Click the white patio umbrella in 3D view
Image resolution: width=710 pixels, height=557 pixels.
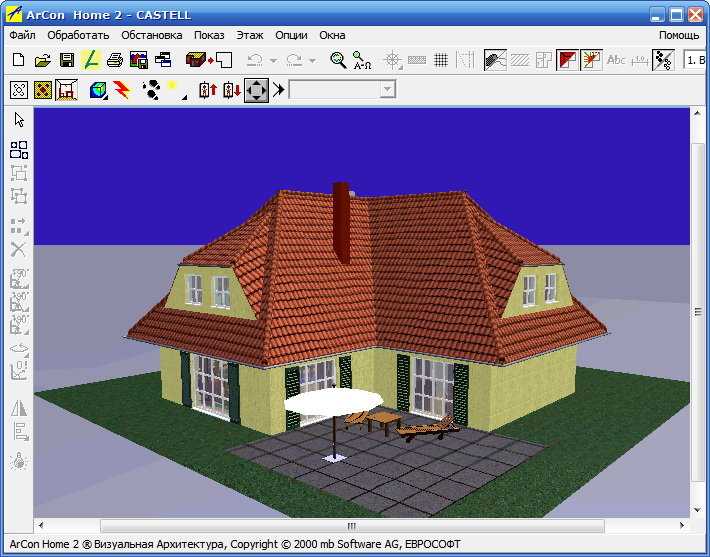(333, 402)
